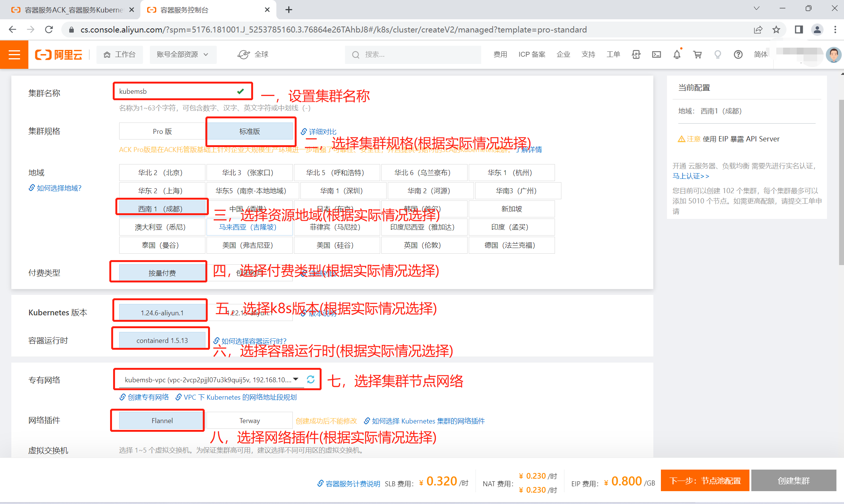Viewport: 844px width, 504px height.
Task: Open VPC 下 Kubernetes 的网络地址段规划 link
Action: click(x=236, y=397)
